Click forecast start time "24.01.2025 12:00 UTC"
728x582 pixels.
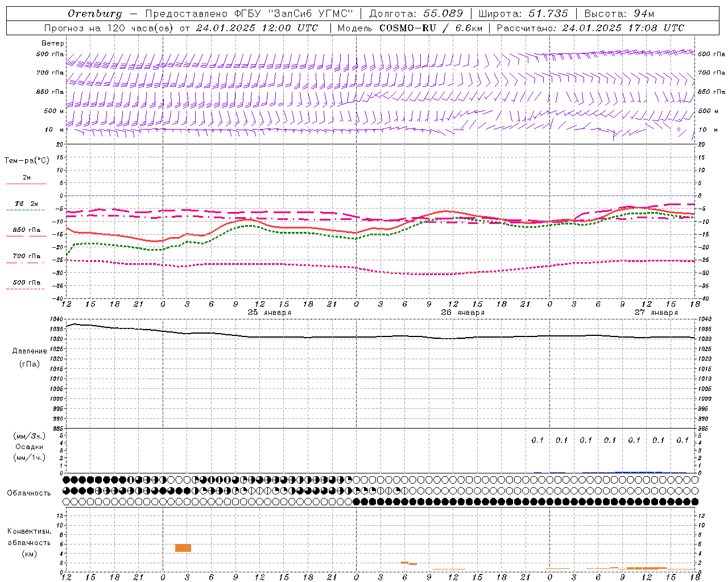coord(257,28)
